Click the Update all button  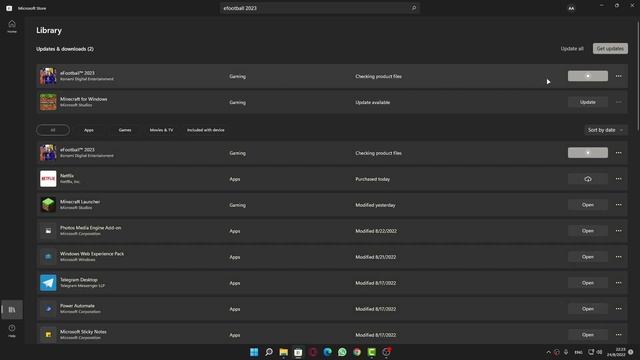pyautogui.click(x=572, y=49)
